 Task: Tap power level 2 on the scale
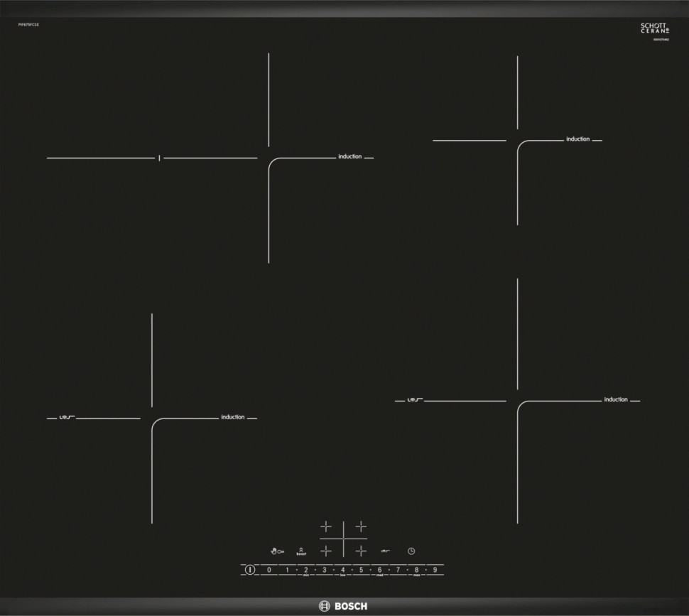click(305, 570)
